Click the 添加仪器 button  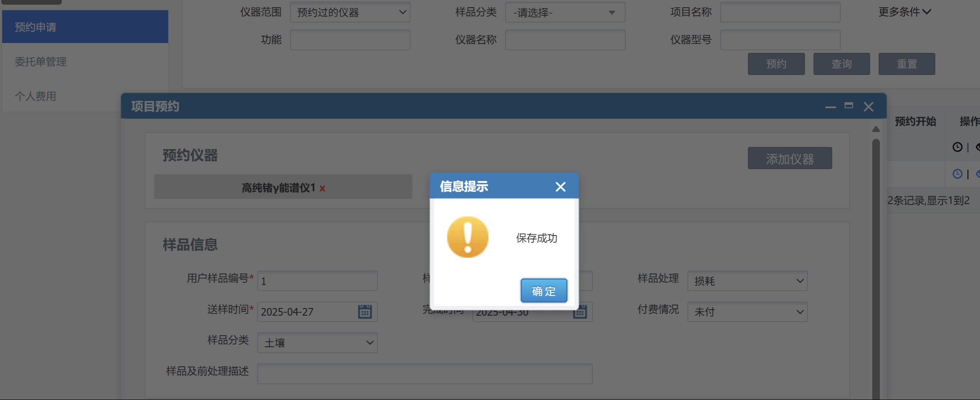pos(790,158)
